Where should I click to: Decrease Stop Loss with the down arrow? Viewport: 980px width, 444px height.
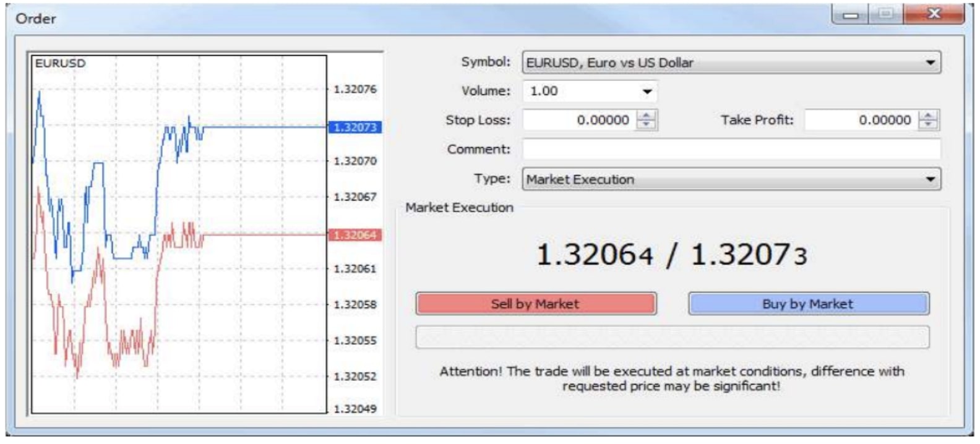click(646, 124)
